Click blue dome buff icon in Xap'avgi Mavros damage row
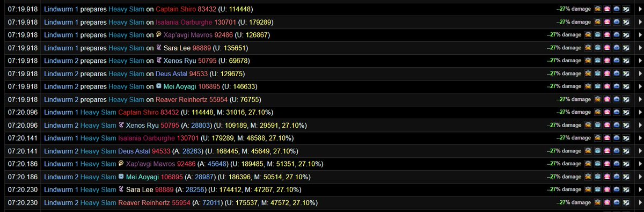 tap(616, 163)
